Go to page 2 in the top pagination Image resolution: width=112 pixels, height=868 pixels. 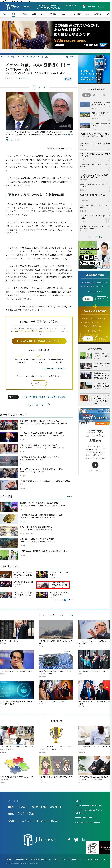[x=39, y=88]
